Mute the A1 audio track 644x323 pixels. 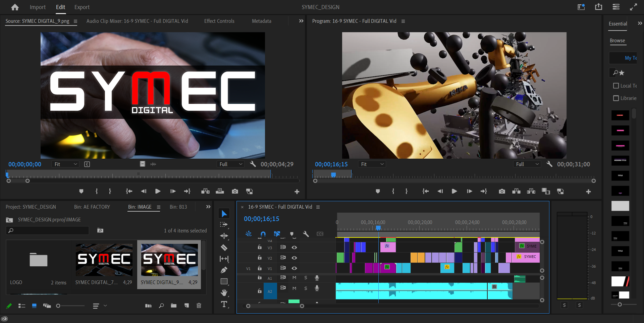coord(294,278)
